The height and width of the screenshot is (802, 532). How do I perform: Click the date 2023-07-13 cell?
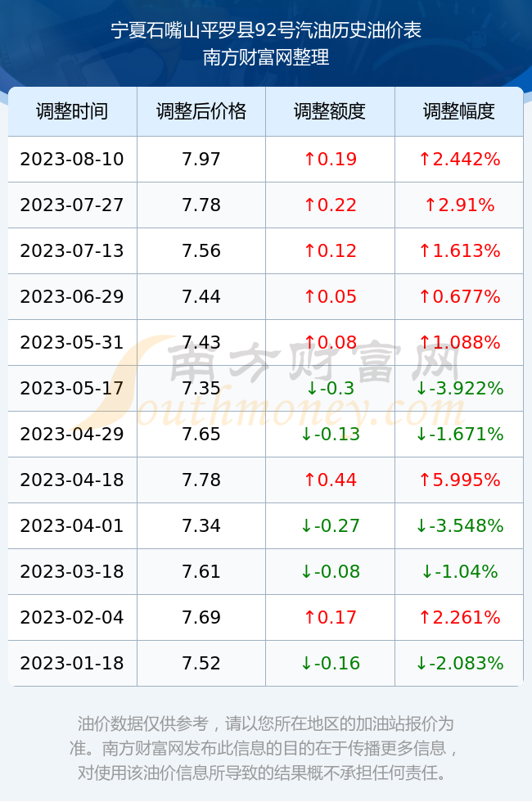pos(72,250)
